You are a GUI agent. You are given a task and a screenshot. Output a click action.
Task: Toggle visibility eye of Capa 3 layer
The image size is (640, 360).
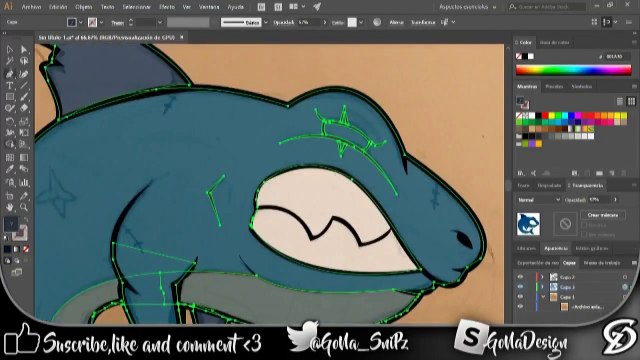click(x=520, y=287)
